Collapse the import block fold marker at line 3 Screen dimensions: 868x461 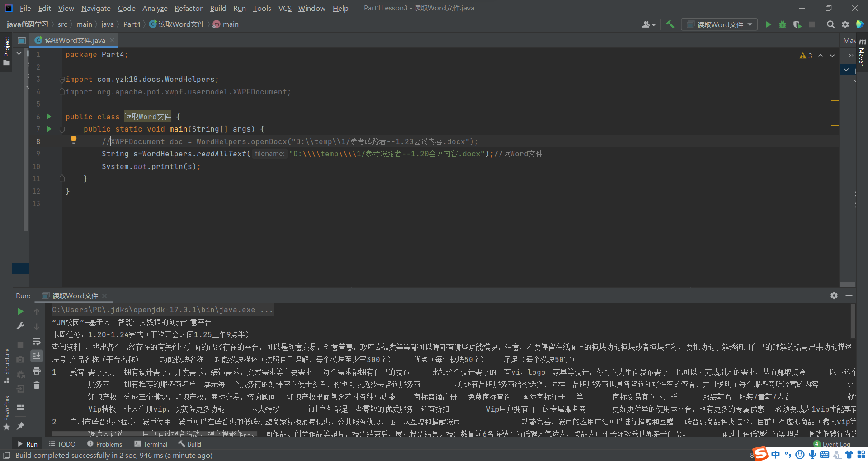tap(62, 80)
